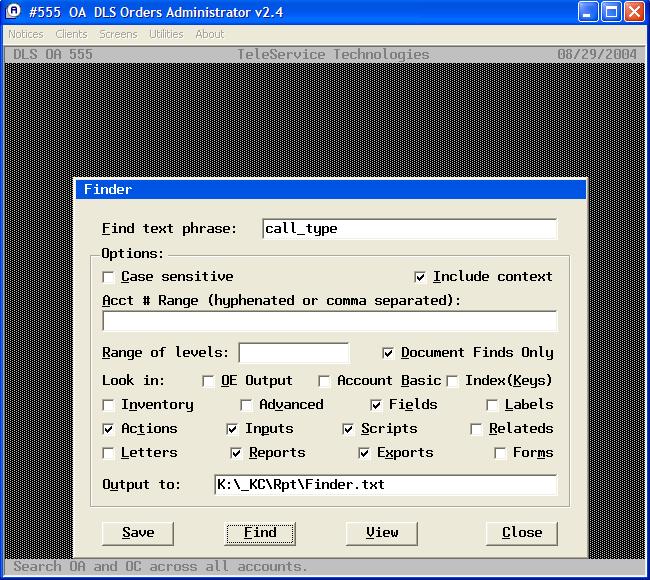Check the Forms checkbox
This screenshot has height=580, width=650.
(500, 453)
